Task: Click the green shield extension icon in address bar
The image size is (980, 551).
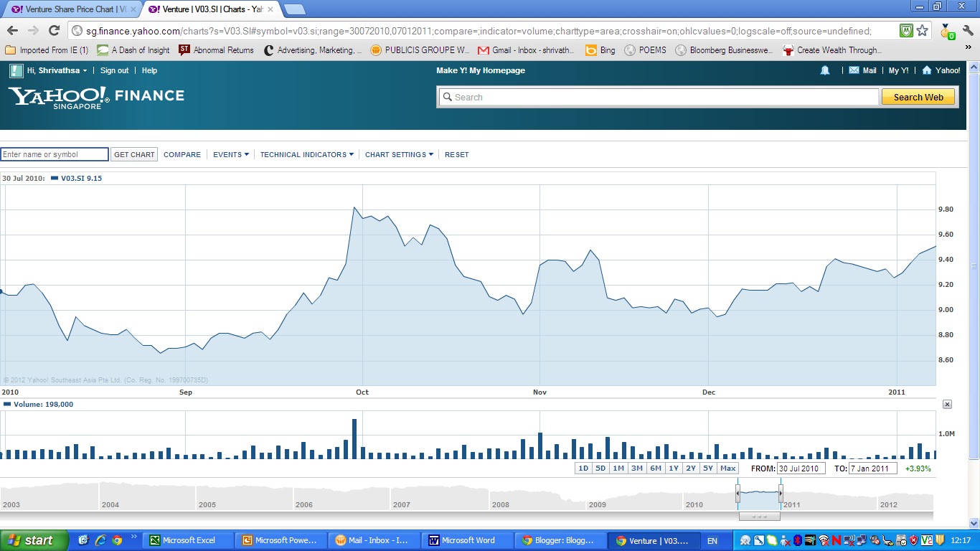Action: pyautogui.click(x=907, y=30)
